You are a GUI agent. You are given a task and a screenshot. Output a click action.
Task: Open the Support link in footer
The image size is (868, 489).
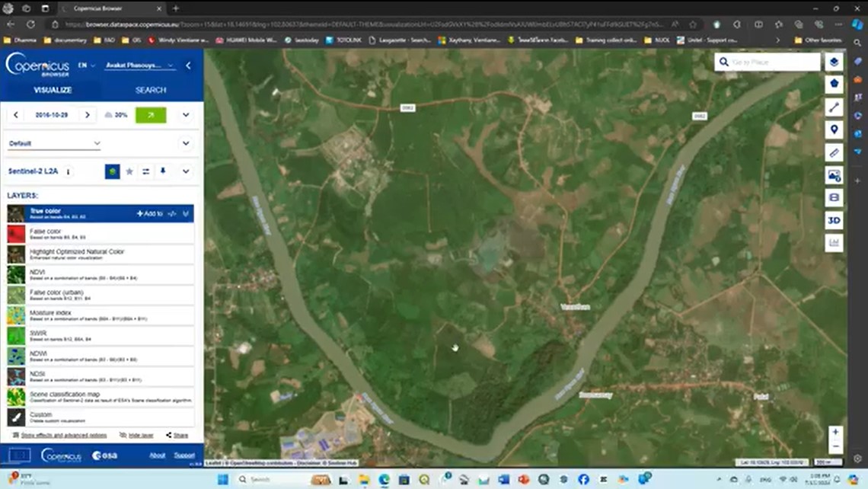pyautogui.click(x=184, y=455)
